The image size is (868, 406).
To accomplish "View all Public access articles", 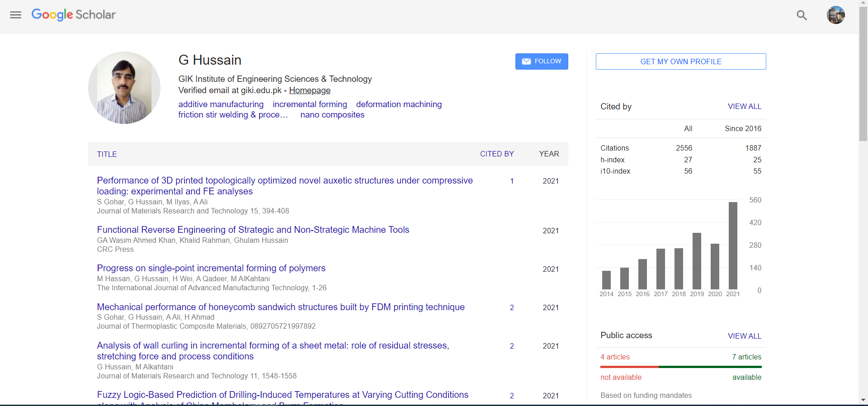I will tap(744, 336).
